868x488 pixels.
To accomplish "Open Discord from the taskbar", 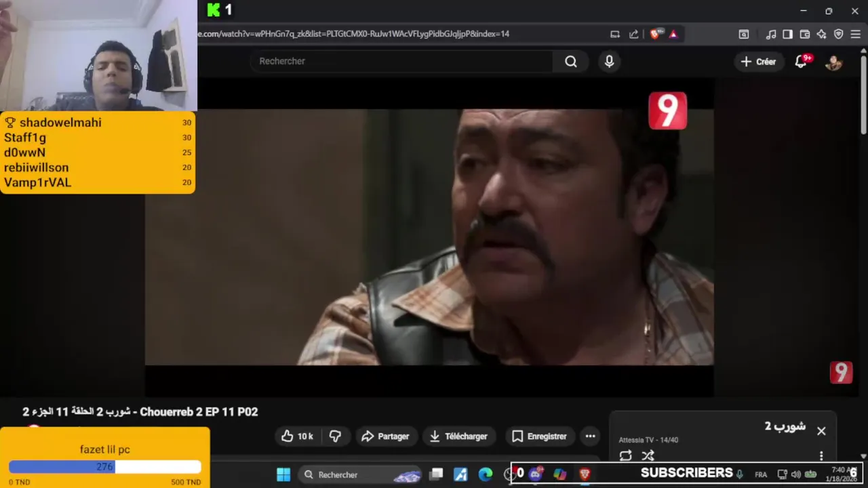I will (536, 474).
